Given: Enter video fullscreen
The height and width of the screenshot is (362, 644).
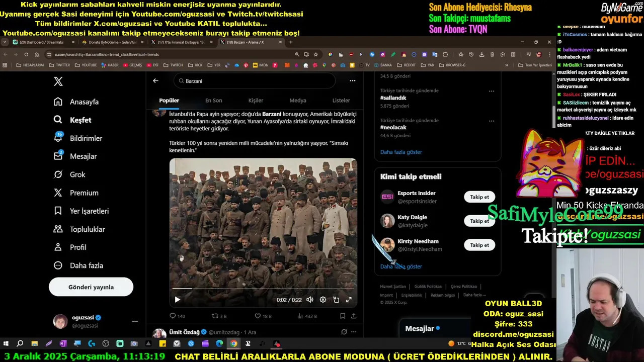Looking at the screenshot, I should pyautogui.click(x=349, y=300).
